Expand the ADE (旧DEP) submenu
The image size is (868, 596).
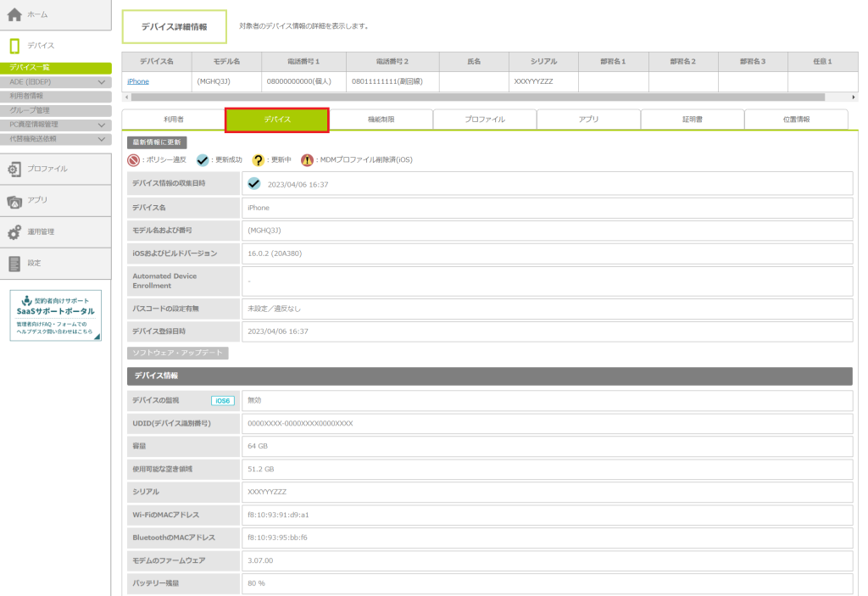102,82
